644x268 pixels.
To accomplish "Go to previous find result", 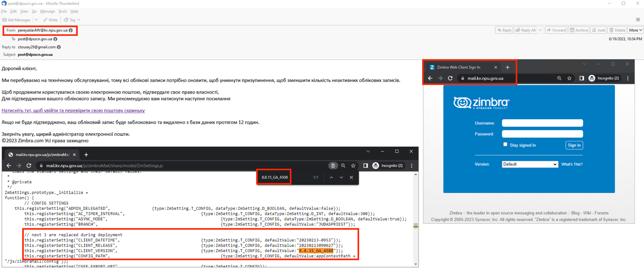I will [331, 177].
